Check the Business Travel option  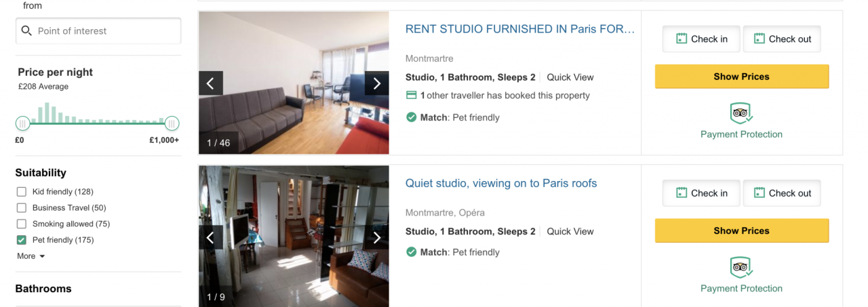click(22, 208)
